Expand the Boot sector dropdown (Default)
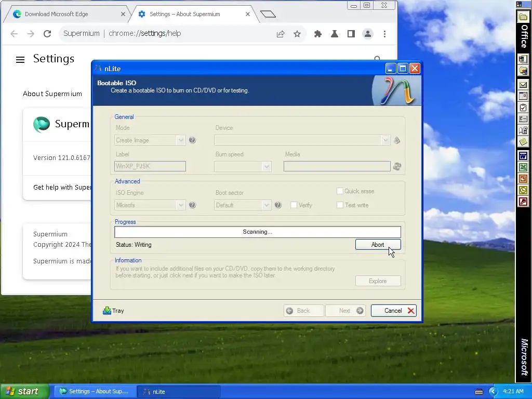Viewport: 532px width, 399px height. tap(267, 205)
